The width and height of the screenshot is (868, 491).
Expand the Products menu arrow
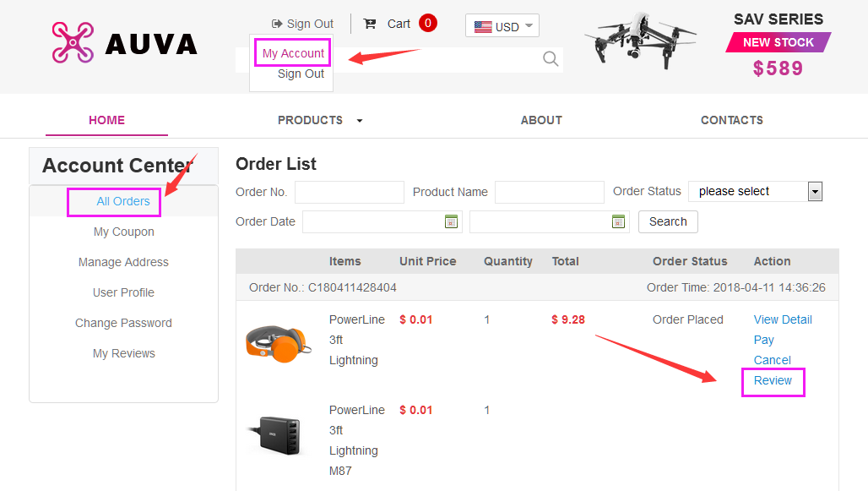pyautogui.click(x=360, y=121)
